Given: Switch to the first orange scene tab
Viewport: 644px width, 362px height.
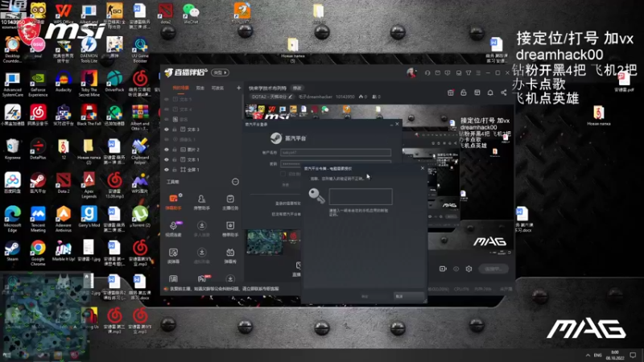Looking at the screenshot, I should click(x=180, y=88).
